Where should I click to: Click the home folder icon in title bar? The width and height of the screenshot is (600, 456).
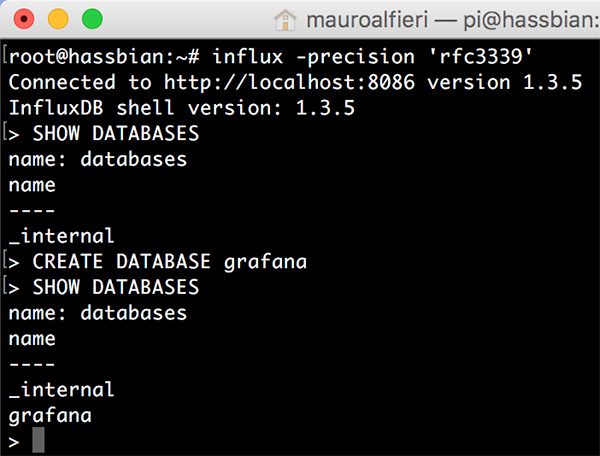(286, 18)
